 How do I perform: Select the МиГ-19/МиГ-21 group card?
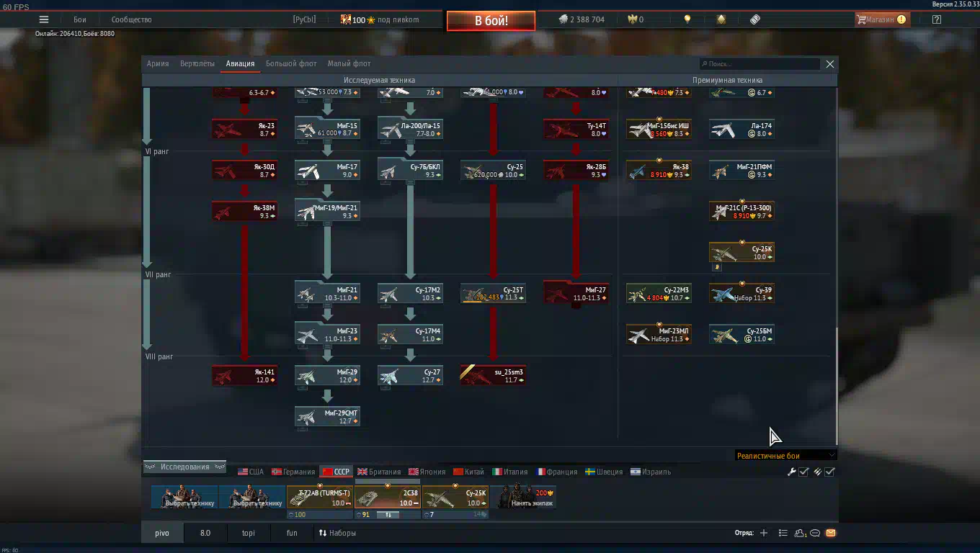pos(327,211)
